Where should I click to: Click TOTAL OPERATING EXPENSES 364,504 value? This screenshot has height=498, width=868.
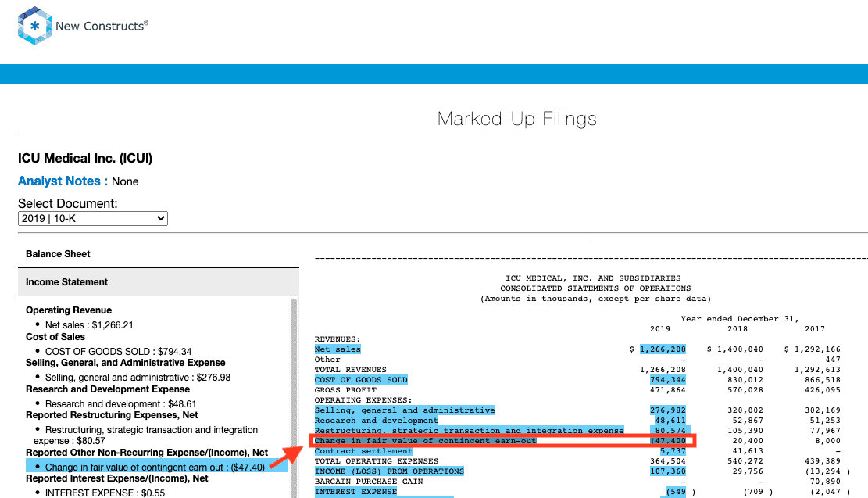(668, 461)
